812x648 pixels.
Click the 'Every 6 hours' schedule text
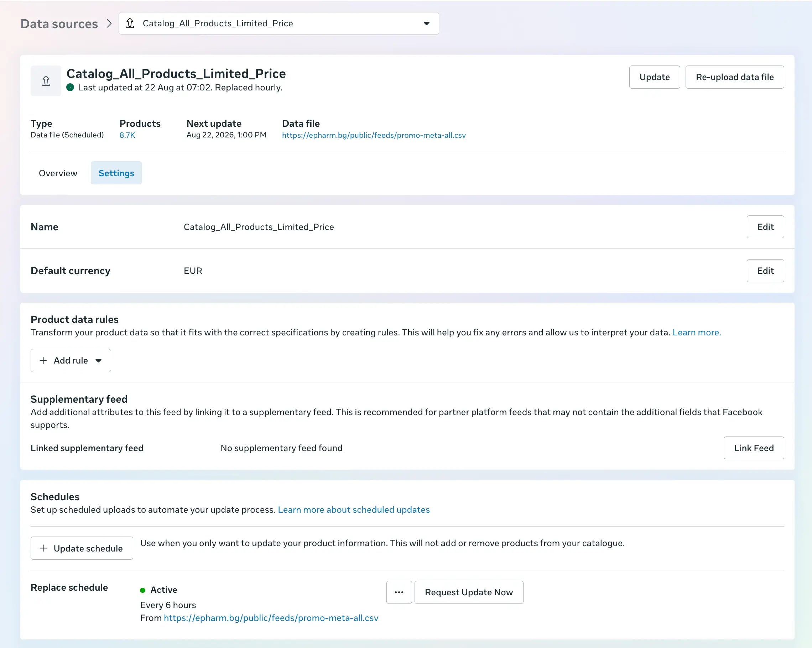(168, 605)
